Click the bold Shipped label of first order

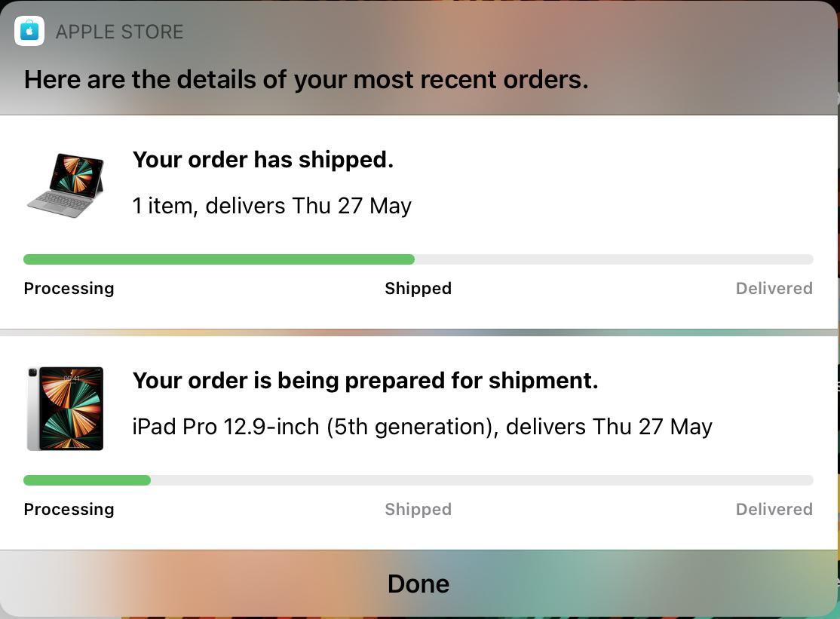(x=418, y=289)
